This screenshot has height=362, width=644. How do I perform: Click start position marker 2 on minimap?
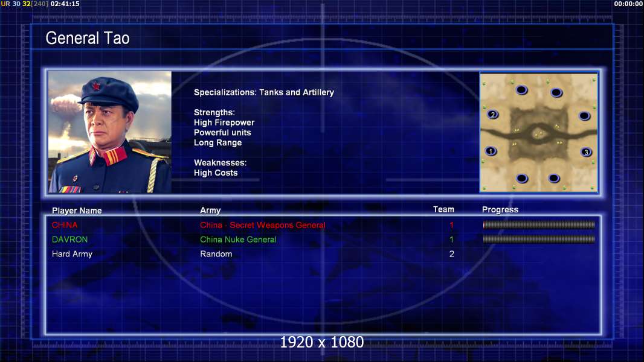tap(492, 115)
